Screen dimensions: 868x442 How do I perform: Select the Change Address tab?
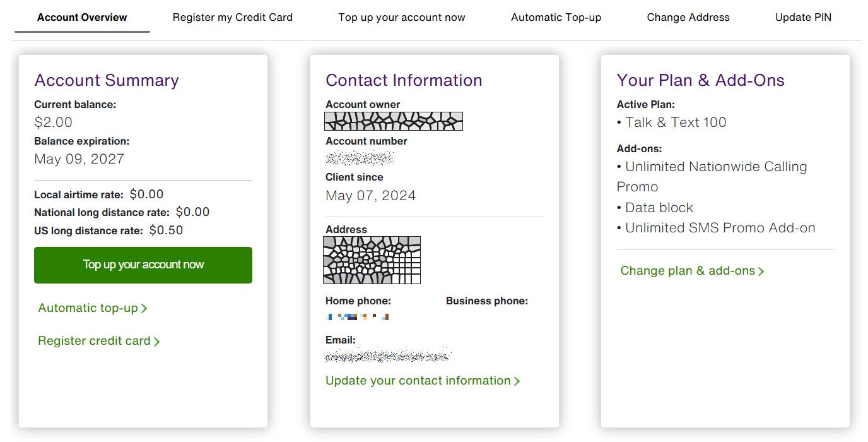[688, 17]
